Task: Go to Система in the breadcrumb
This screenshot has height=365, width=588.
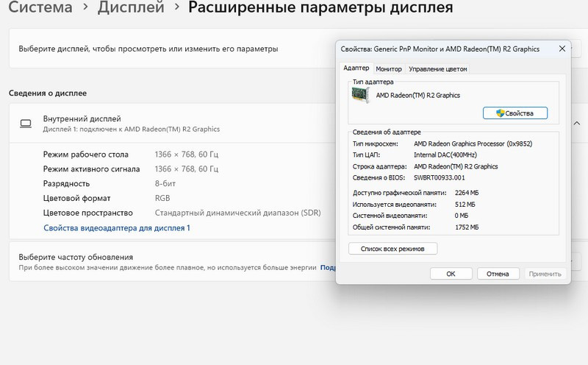Action: click(x=40, y=7)
